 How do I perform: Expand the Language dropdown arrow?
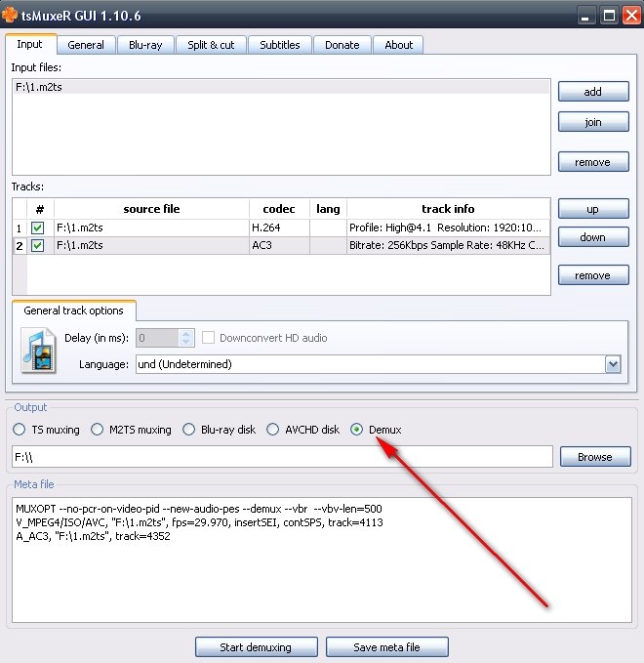coord(613,364)
